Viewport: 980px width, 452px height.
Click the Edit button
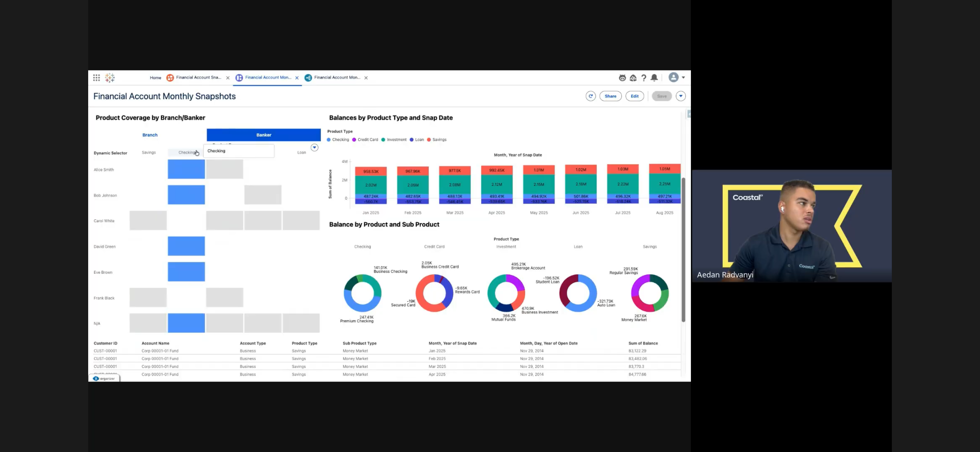(x=635, y=96)
